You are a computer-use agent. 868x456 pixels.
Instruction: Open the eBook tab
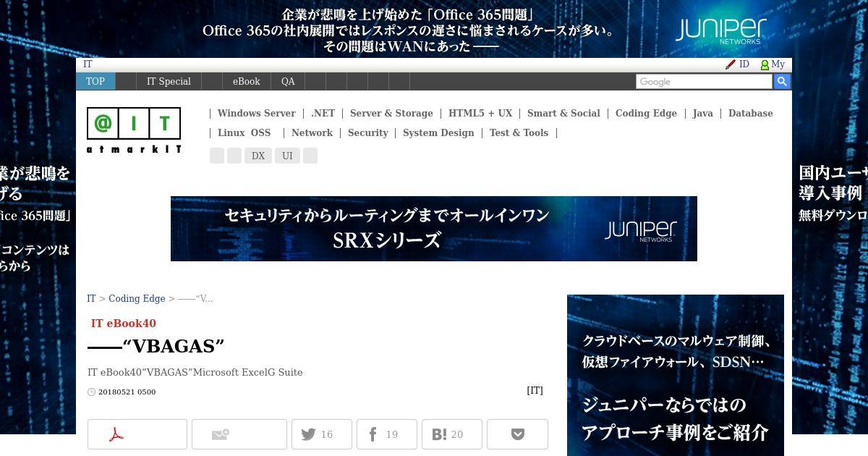coord(246,81)
